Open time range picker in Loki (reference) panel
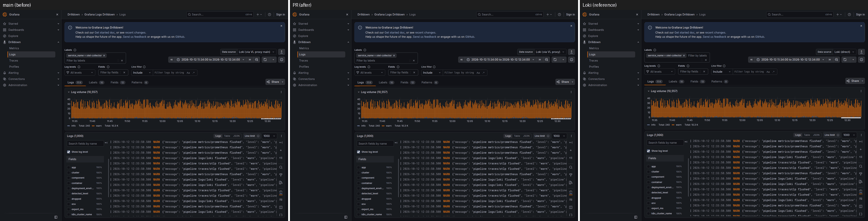The width and height of the screenshot is (868, 221). (791, 59)
